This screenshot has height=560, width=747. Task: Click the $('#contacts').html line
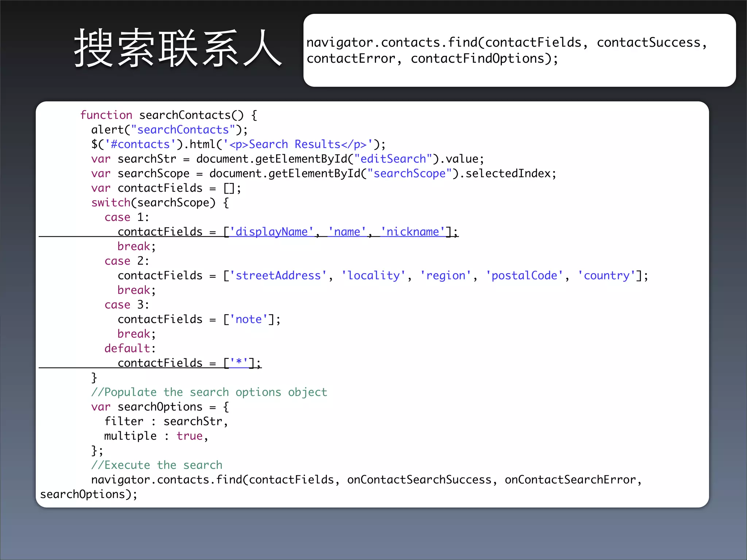tap(238, 144)
